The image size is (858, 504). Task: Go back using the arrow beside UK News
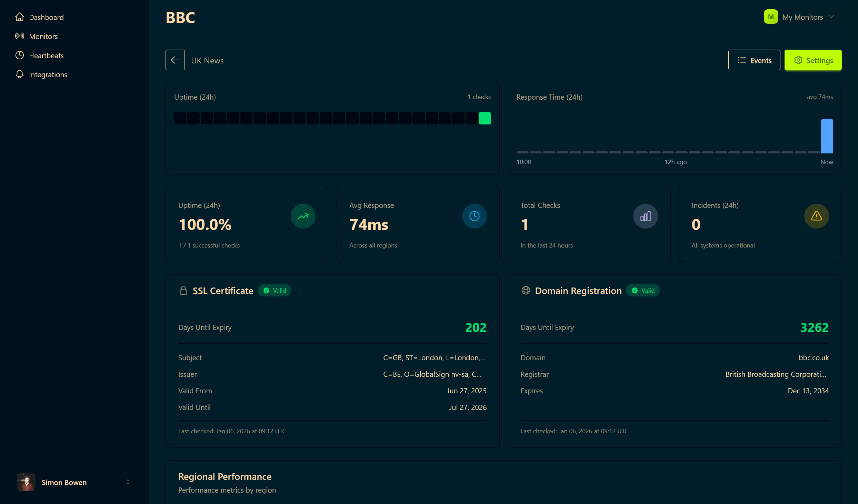pyautogui.click(x=175, y=60)
